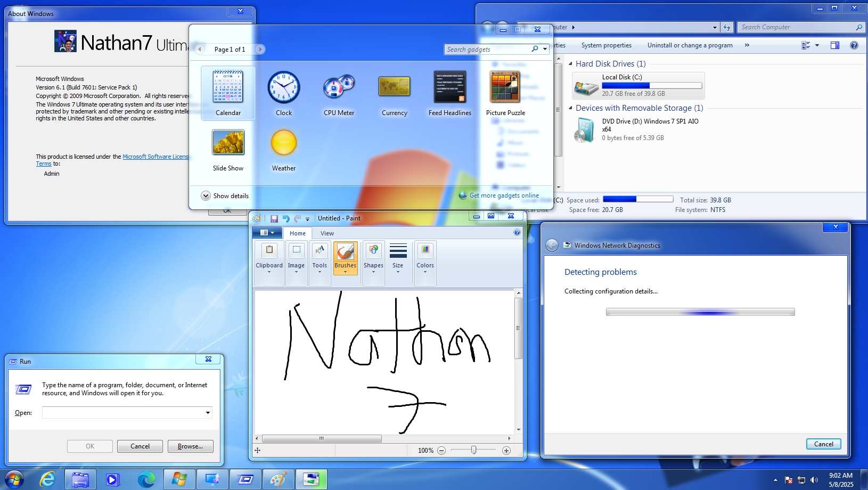This screenshot has width=868, height=490.
Task: Open Windows Media Player from taskbar
Action: tap(112, 479)
